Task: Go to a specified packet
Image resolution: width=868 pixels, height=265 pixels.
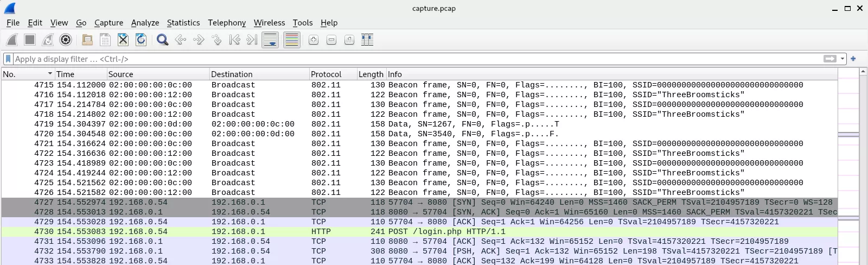Action: [216, 40]
